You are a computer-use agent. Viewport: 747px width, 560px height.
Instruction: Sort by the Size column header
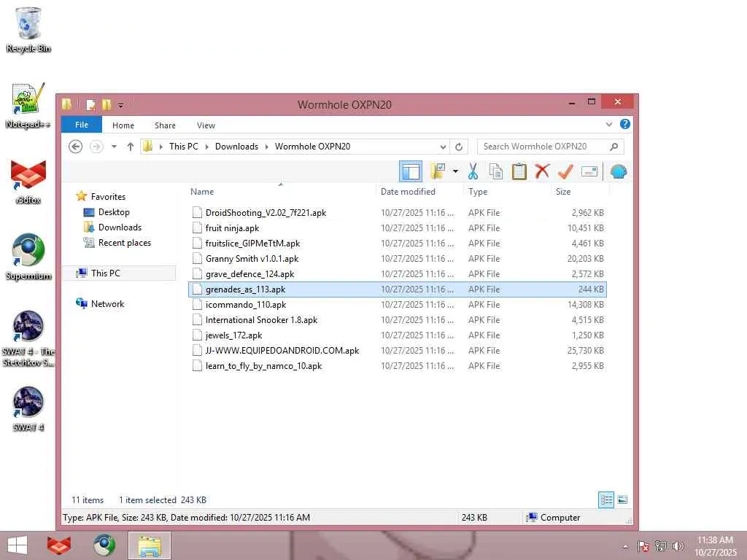click(563, 192)
